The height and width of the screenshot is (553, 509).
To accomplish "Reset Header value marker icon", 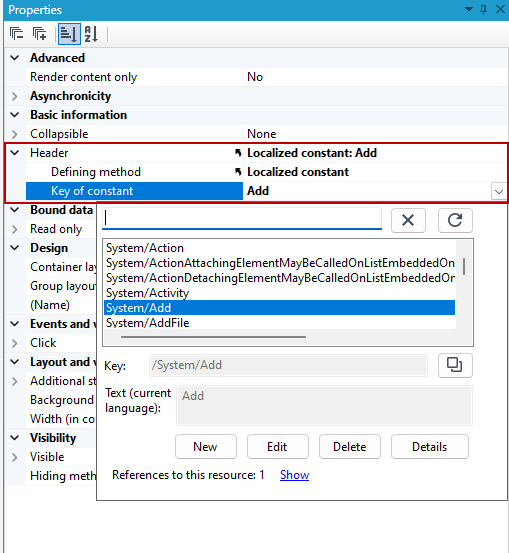I will [238, 153].
